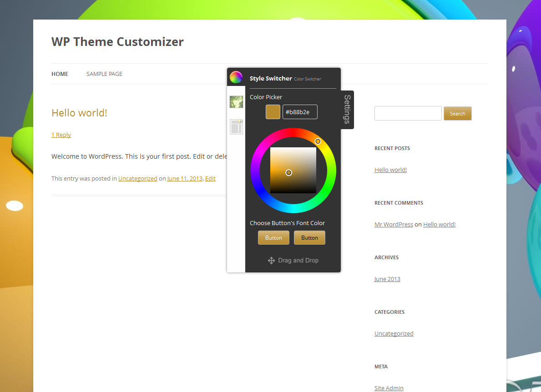This screenshot has height=392, width=541.
Task: Toggle the vertical Settings tab
Action: (x=347, y=110)
